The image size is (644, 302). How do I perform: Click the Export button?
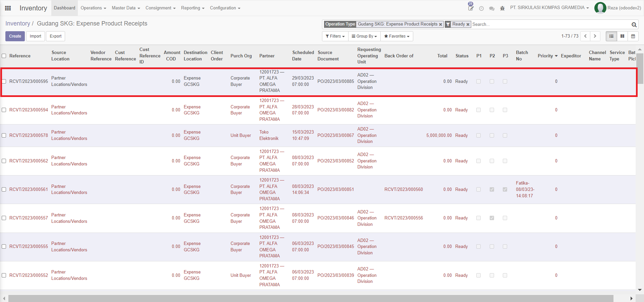pyautogui.click(x=56, y=36)
